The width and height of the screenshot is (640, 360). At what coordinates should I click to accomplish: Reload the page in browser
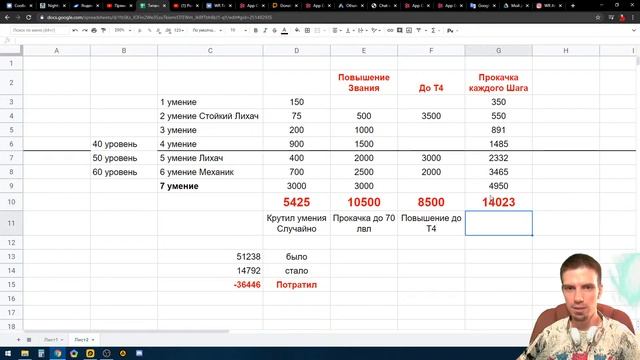point(29,18)
